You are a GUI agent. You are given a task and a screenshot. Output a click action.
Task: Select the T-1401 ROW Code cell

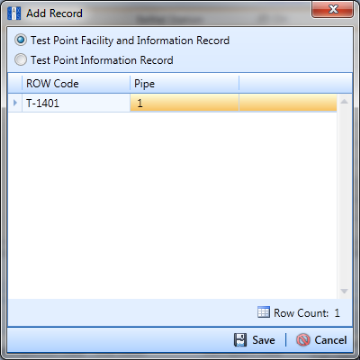[x=76, y=103]
